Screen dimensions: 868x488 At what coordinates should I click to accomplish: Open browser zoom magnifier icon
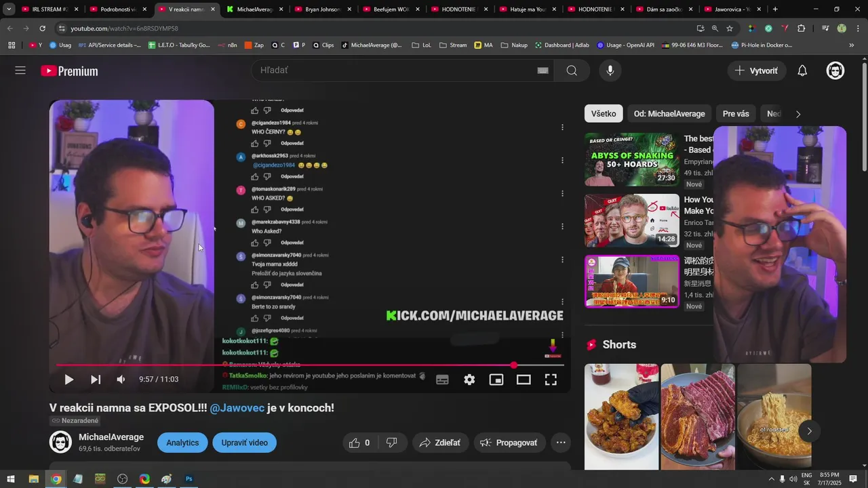coord(715,28)
